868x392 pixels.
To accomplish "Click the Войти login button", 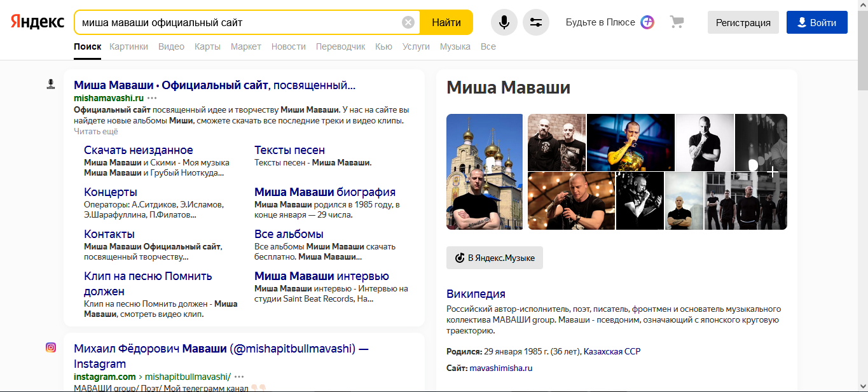I will pos(817,22).
